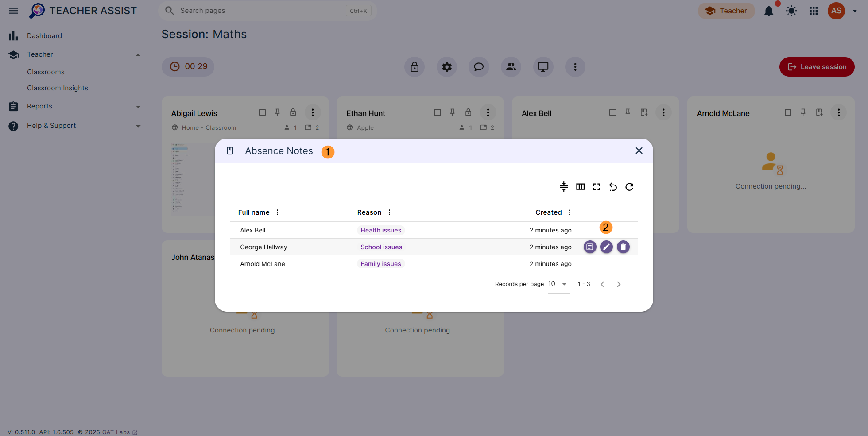Open session more options menu
This screenshot has height=436, width=868.
[575, 67]
